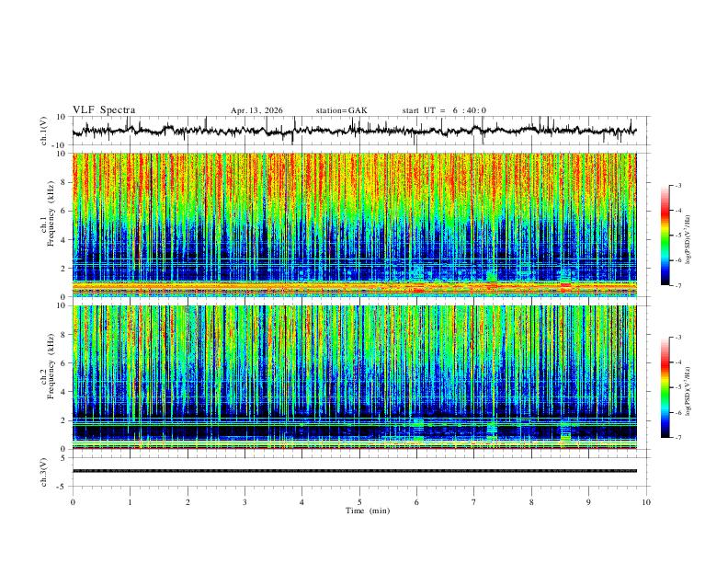The height and width of the screenshot is (563, 728).
Task: Click the "4" kHz tick on ch.1 axis
Action: [x=64, y=240]
